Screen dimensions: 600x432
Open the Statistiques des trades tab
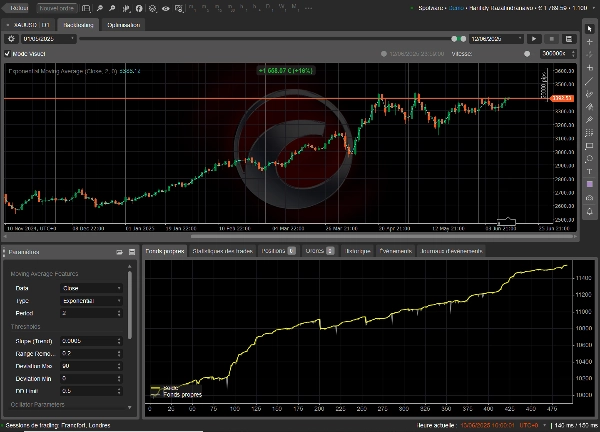(222, 251)
